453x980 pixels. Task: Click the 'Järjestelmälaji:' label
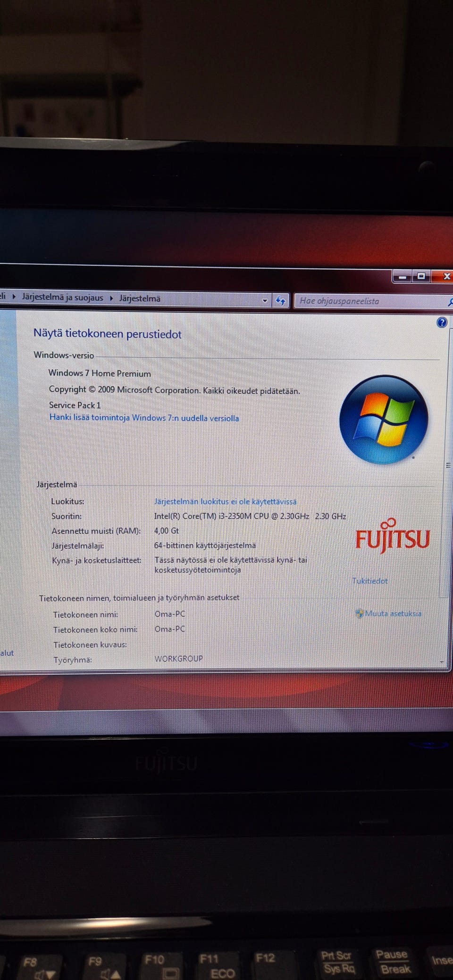point(77,546)
